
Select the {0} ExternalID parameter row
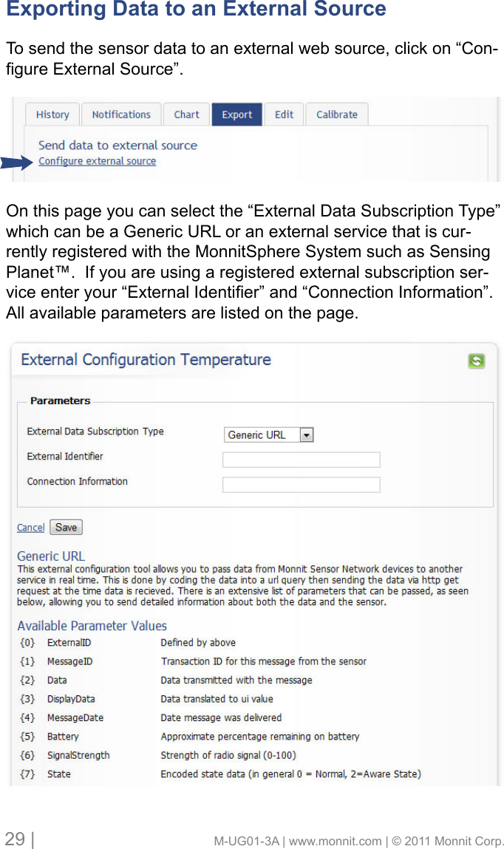[x=69, y=643]
